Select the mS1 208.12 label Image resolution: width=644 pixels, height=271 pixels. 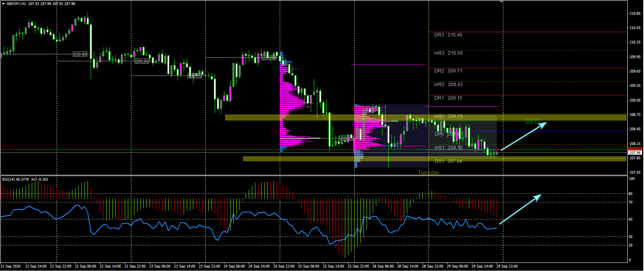tap(448, 148)
